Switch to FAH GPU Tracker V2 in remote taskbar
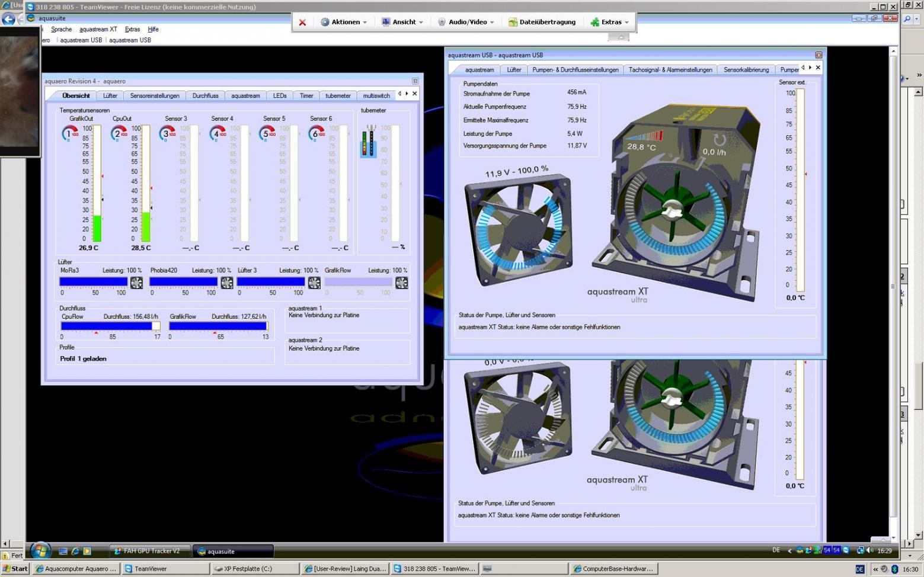Image resolution: width=924 pixels, height=577 pixels. click(x=150, y=551)
